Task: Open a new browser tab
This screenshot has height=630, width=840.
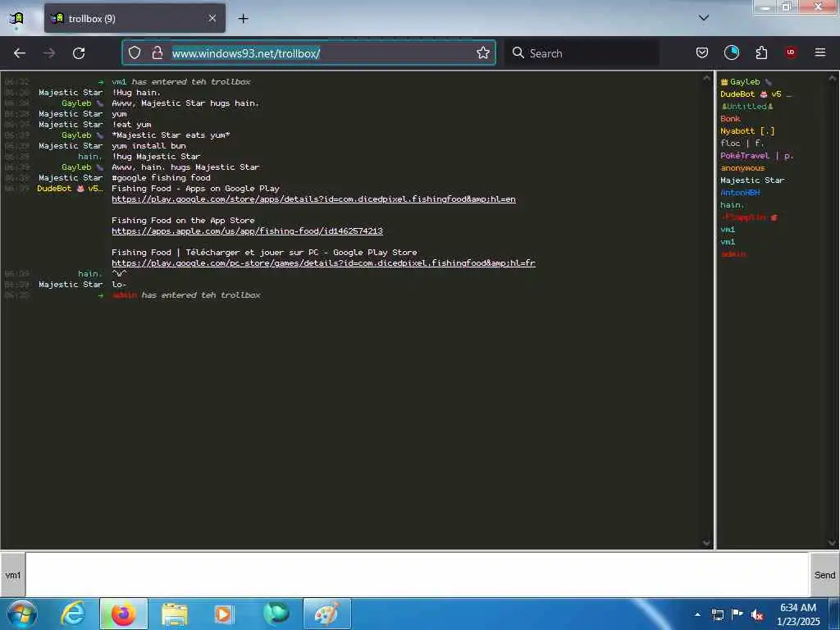Action: click(x=243, y=19)
